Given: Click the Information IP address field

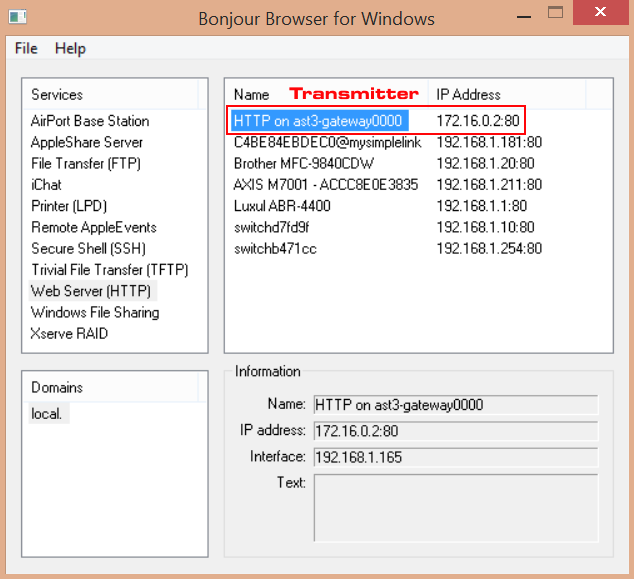Looking at the screenshot, I should pyautogui.click(x=456, y=431).
